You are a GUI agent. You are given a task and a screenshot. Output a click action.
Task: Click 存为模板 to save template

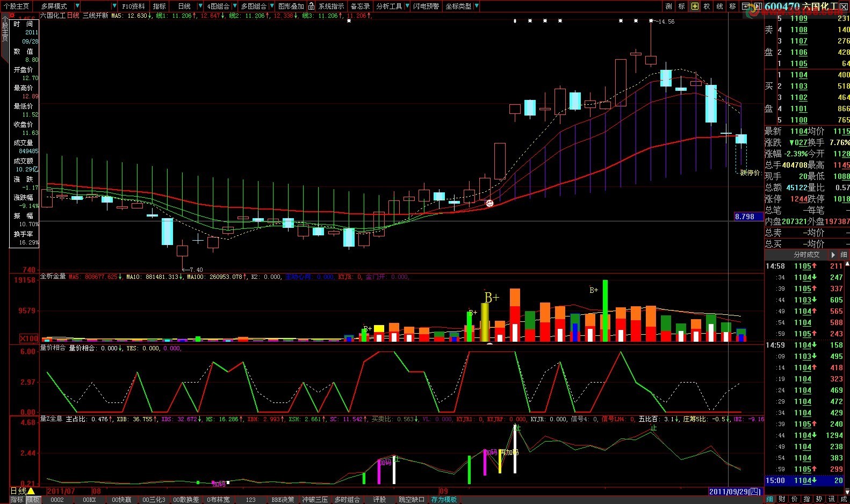[444, 500]
